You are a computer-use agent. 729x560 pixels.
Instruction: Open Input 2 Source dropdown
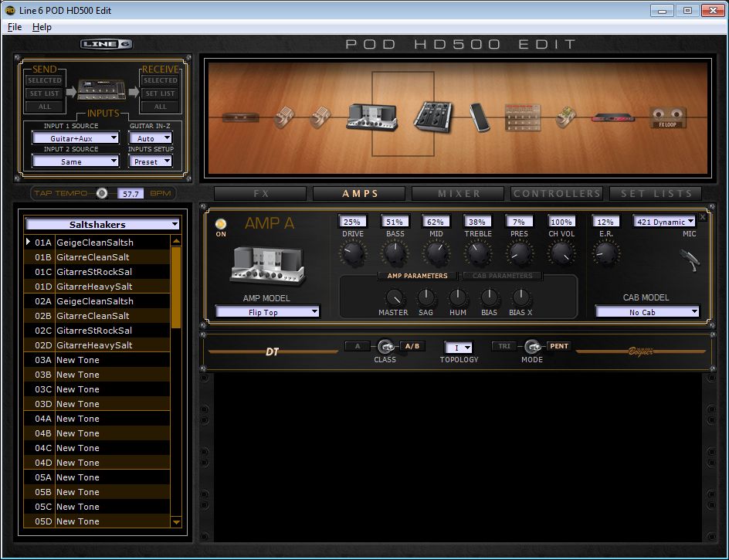(76, 161)
